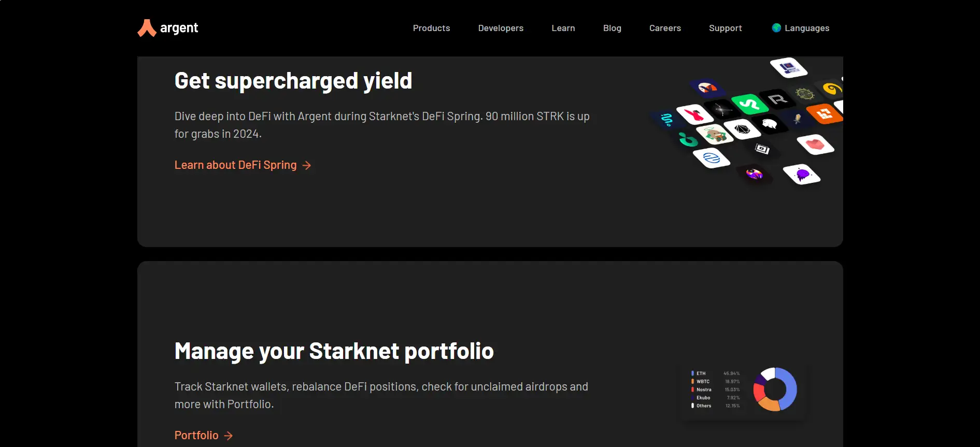Screen dimensions: 980x447
Task: Open the Developers menu
Action: click(501, 28)
